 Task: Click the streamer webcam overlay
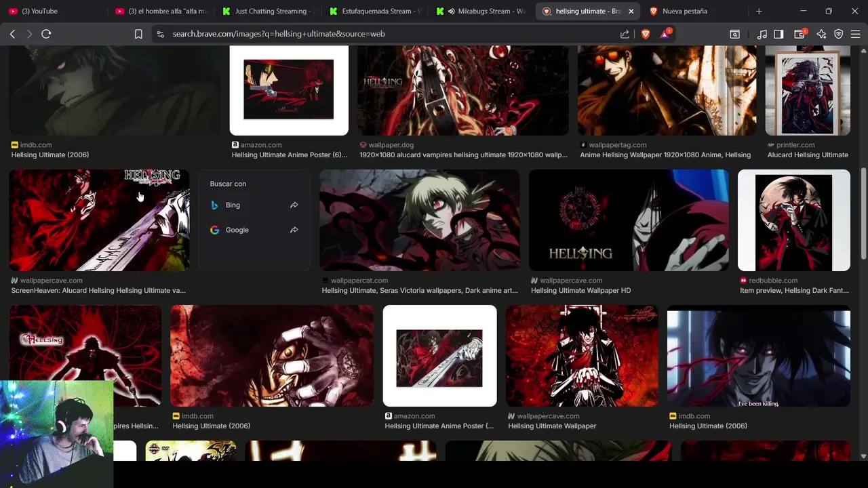(57, 434)
